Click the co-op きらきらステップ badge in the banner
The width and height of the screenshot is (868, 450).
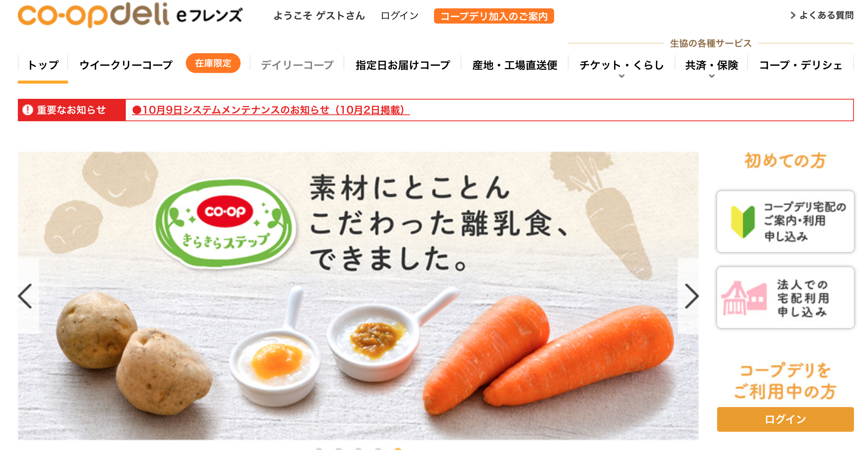(x=225, y=223)
